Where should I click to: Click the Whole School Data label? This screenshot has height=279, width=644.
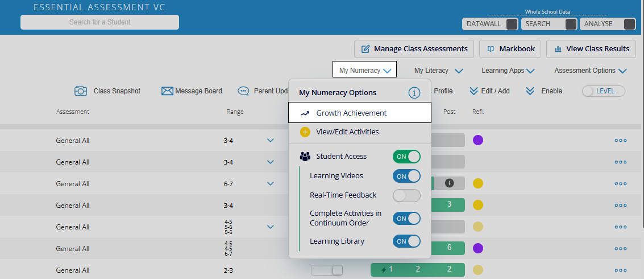(x=547, y=12)
